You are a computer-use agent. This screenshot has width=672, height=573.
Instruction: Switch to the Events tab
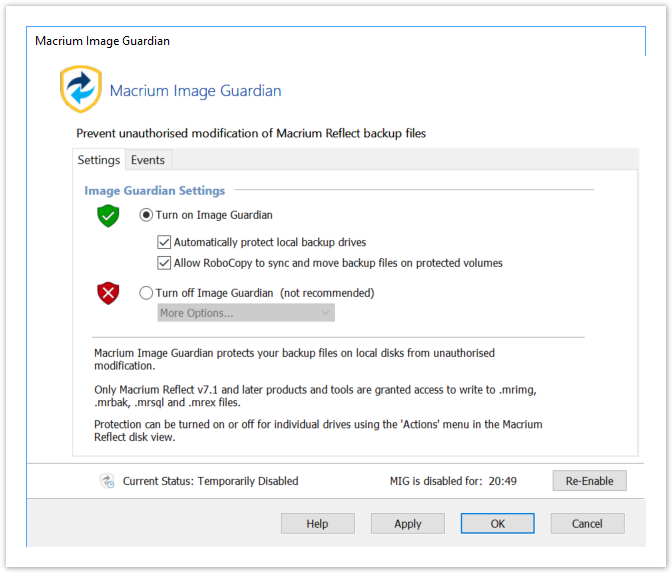pos(148,160)
